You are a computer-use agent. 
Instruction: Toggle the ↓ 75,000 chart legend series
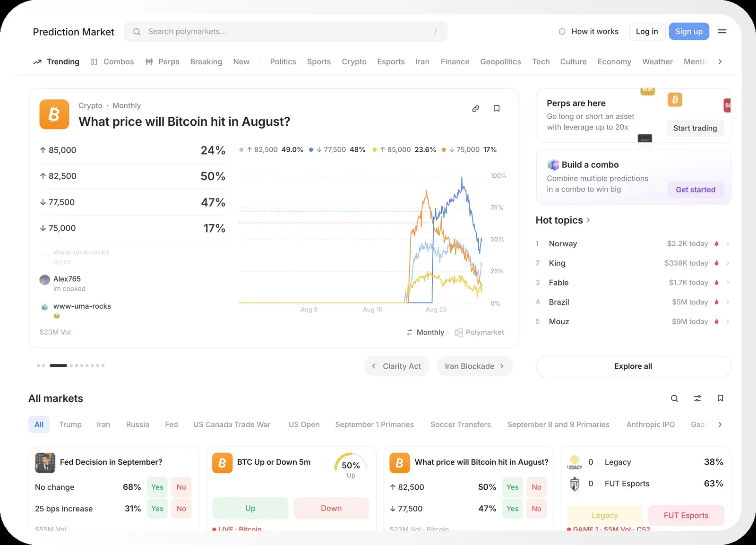point(469,150)
